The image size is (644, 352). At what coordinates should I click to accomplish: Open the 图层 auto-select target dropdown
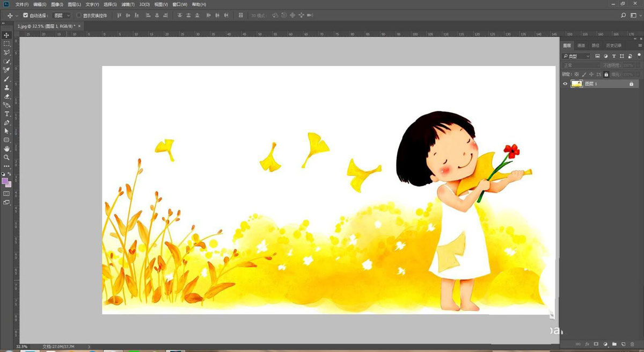(x=62, y=16)
